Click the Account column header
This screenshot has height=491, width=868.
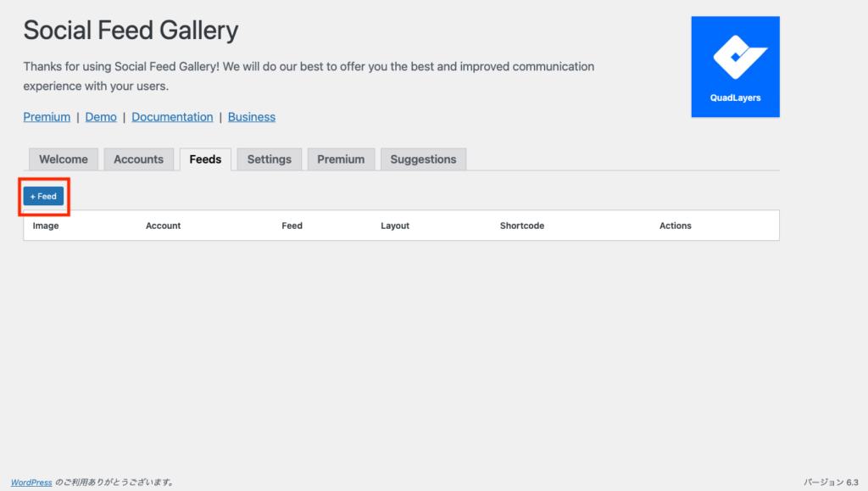(164, 226)
